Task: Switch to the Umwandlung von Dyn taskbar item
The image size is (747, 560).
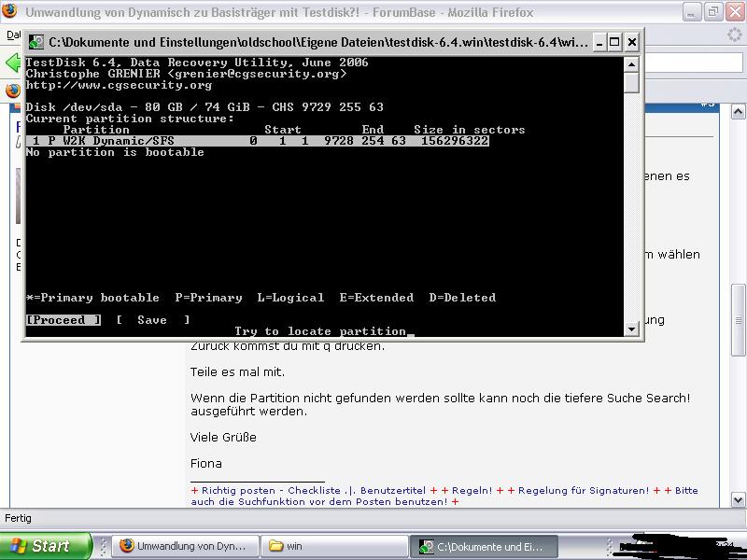Action: [x=185, y=546]
